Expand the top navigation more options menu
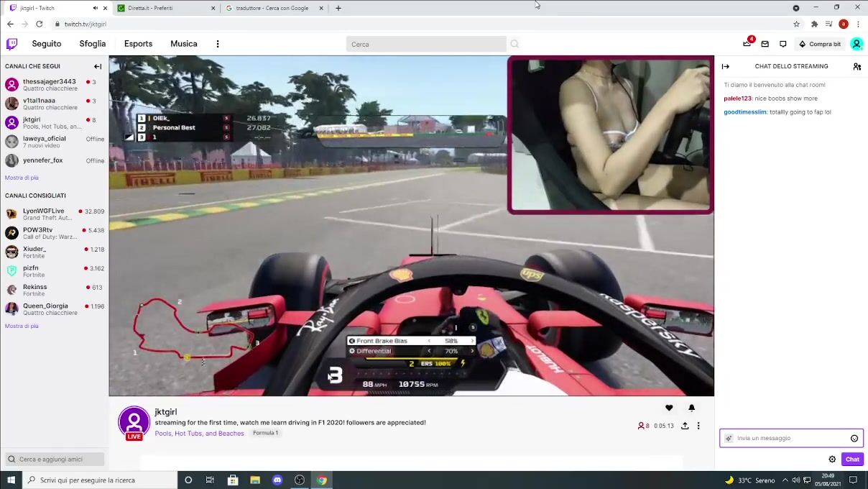The width and height of the screenshot is (868, 489). coord(218,44)
